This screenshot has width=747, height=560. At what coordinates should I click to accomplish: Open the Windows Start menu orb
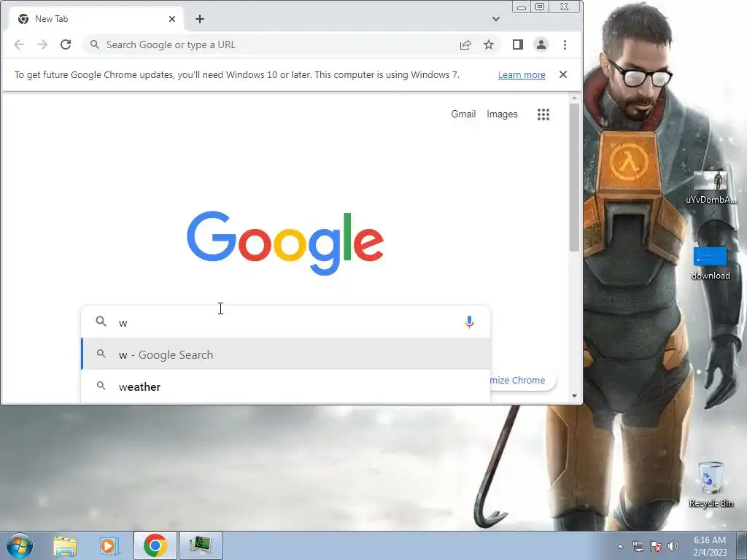(19, 545)
